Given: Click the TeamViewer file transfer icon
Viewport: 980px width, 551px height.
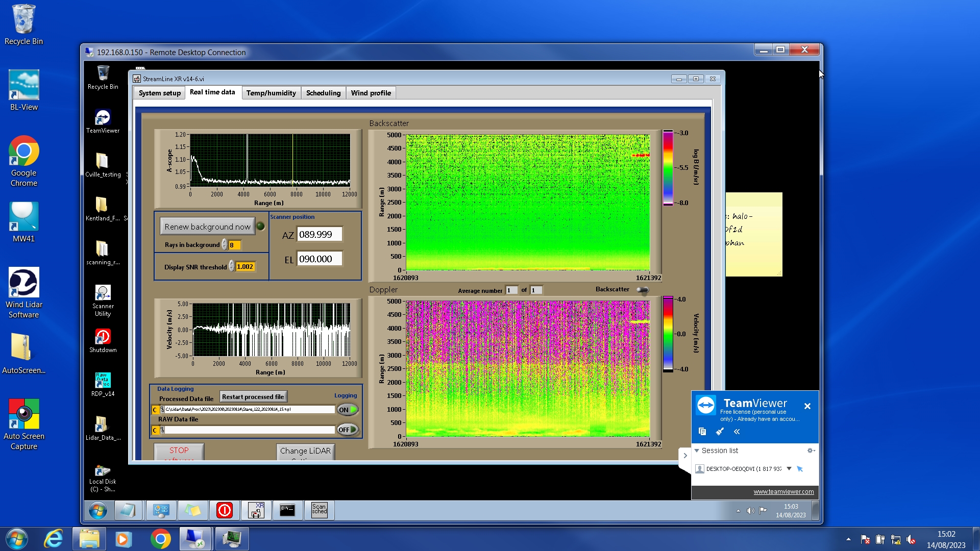Looking at the screenshot, I should tap(702, 432).
